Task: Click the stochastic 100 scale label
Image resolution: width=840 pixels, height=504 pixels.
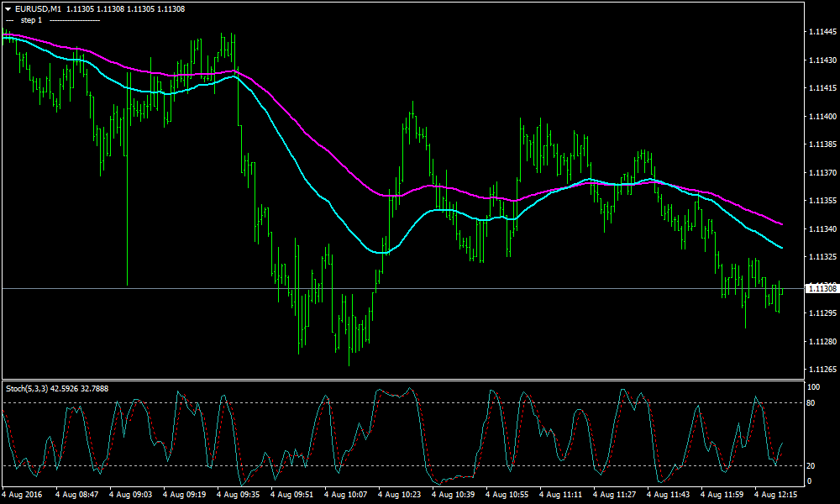Action: [x=813, y=387]
